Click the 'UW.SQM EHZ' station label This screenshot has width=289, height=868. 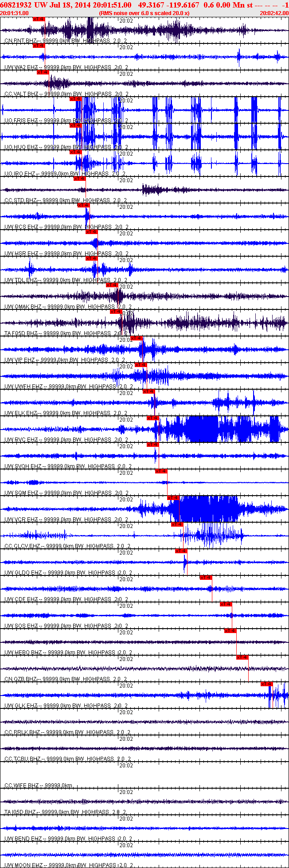(x=21, y=493)
